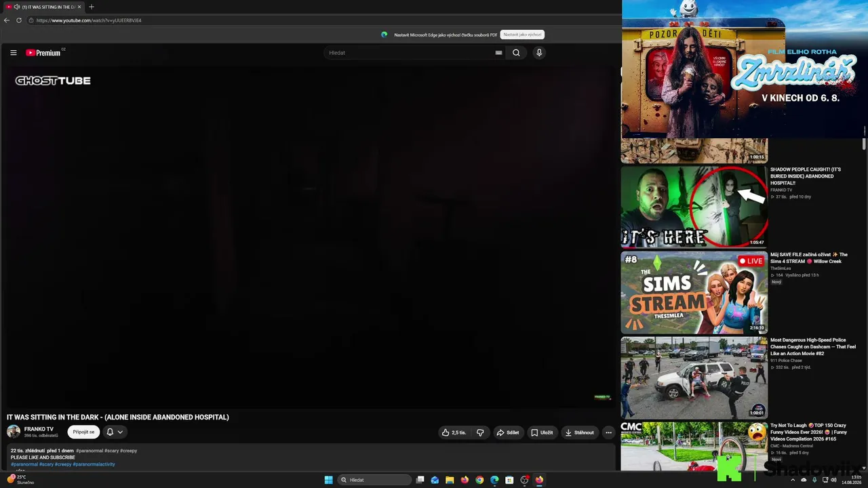Select the IT WAS SITTING IN THE DARK tab

coord(43,7)
